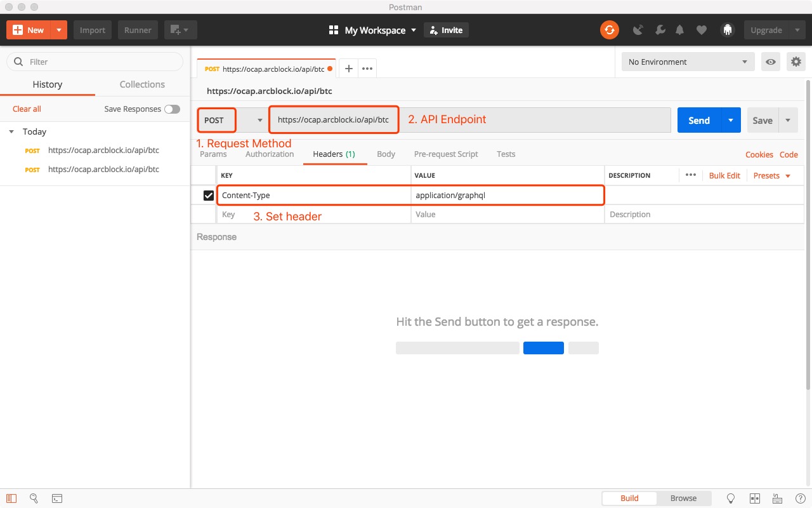Click the empty Key field in headers
This screenshot has height=508, width=812.
(x=314, y=215)
